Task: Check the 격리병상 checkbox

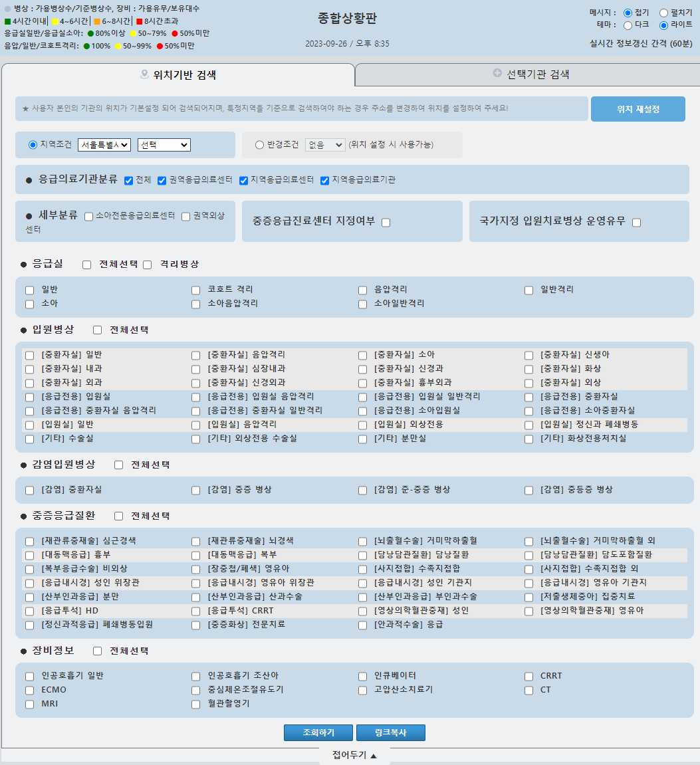Action: click(148, 265)
